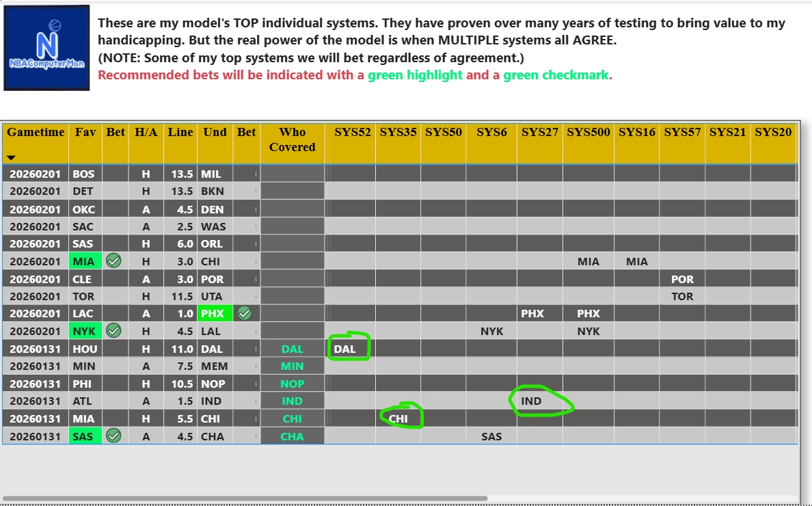Click the green checkmark in the NYK row
Image resolution: width=812 pixels, height=506 pixels.
113,330
